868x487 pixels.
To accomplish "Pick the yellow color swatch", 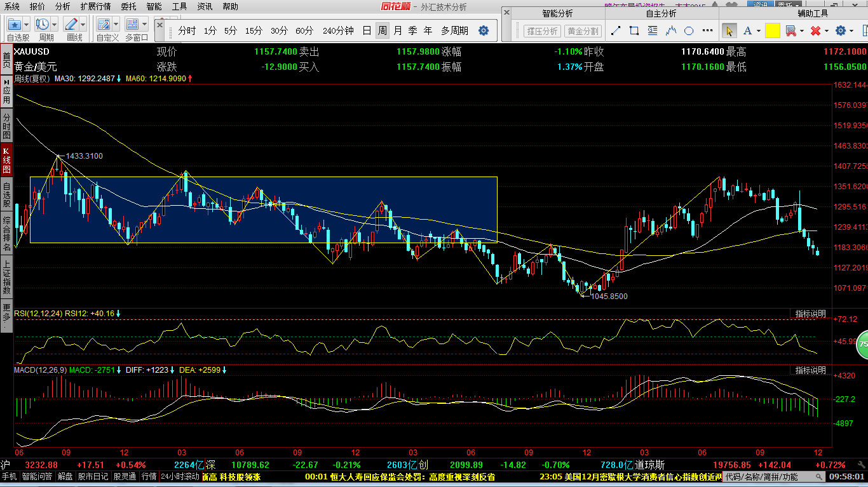I will tap(772, 30).
